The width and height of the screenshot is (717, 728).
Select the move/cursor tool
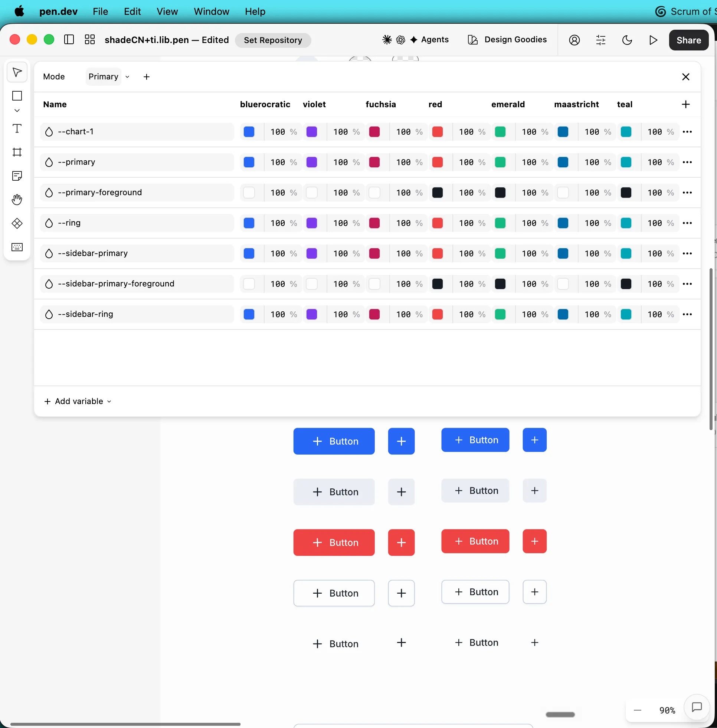pyautogui.click(x=17, y=72)
